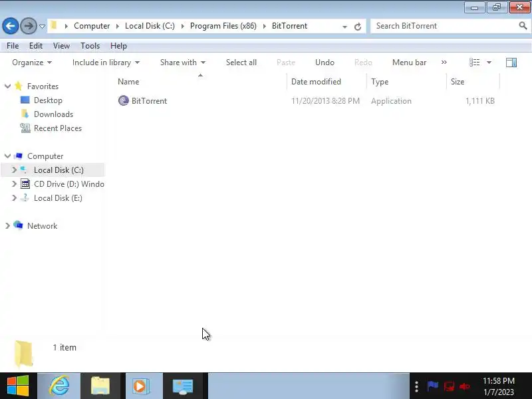Click Select all in the toolbar
Viewport: 532px width, 399px height.
point(241,63)
